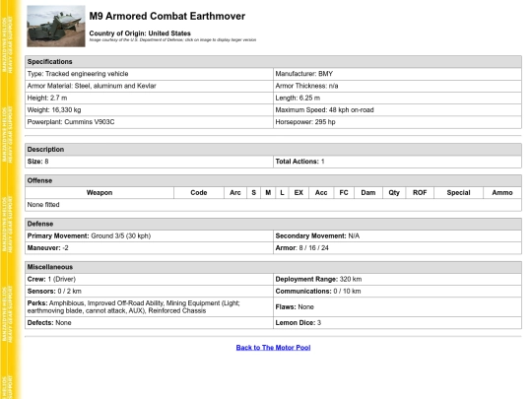Image resolution: width=532 pixels, height=399 pixels.
Task: Click the Armor Material: Steel, aluminum and Kevlar cell
Action: [149, 86]
